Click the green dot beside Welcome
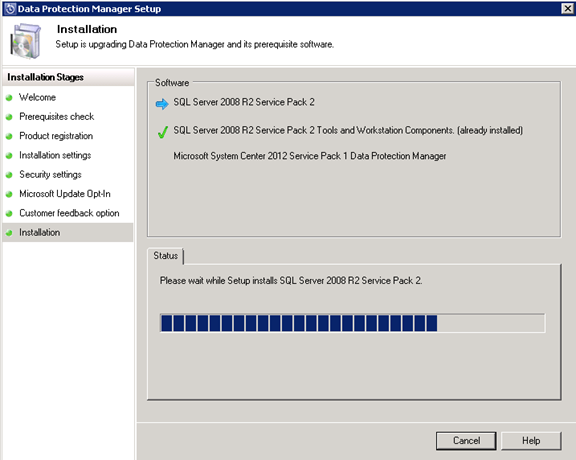Image resolution: width=576 pixels, height=460 pixels. coord(10,98)
